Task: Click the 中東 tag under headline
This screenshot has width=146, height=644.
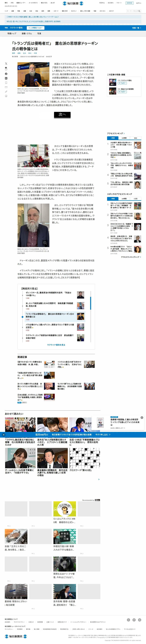Action: point(35,53)
